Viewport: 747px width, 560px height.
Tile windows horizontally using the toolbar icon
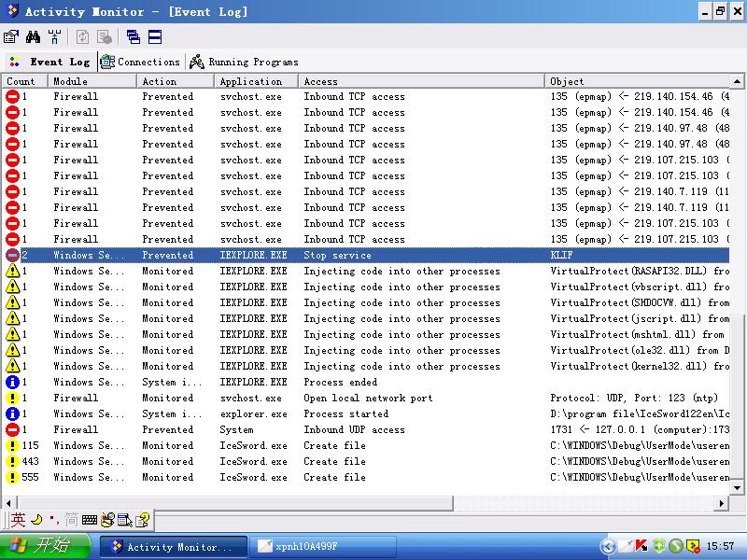[x=155, y=36]
